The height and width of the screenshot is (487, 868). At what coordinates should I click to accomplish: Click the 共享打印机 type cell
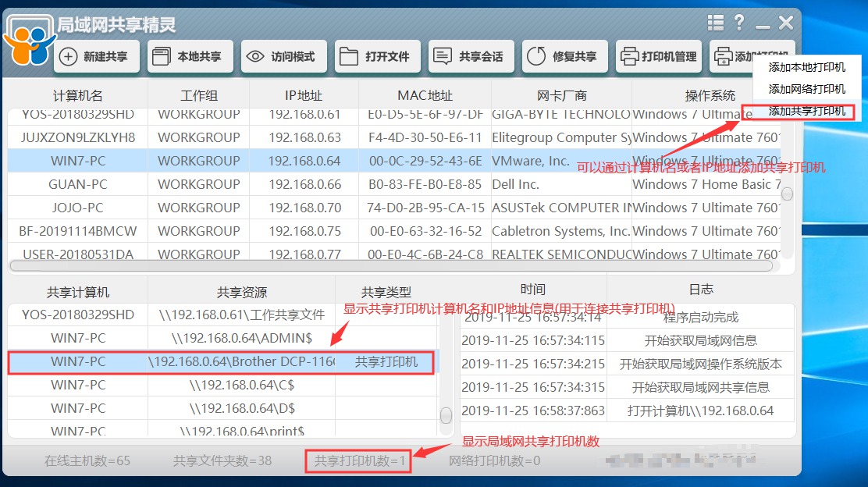coord(386,362)
